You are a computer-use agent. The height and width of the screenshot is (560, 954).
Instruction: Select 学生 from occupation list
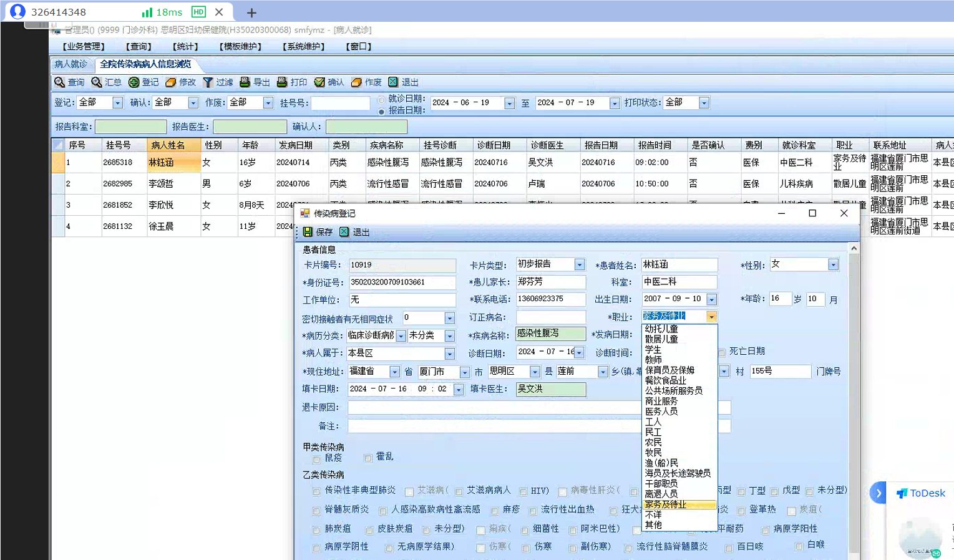[653, 350]
